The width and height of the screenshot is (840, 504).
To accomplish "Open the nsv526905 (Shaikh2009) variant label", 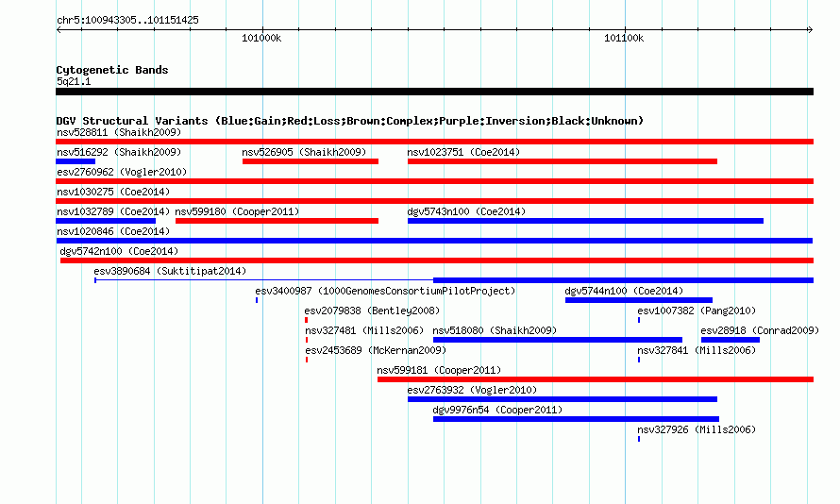I will point(304,152).
